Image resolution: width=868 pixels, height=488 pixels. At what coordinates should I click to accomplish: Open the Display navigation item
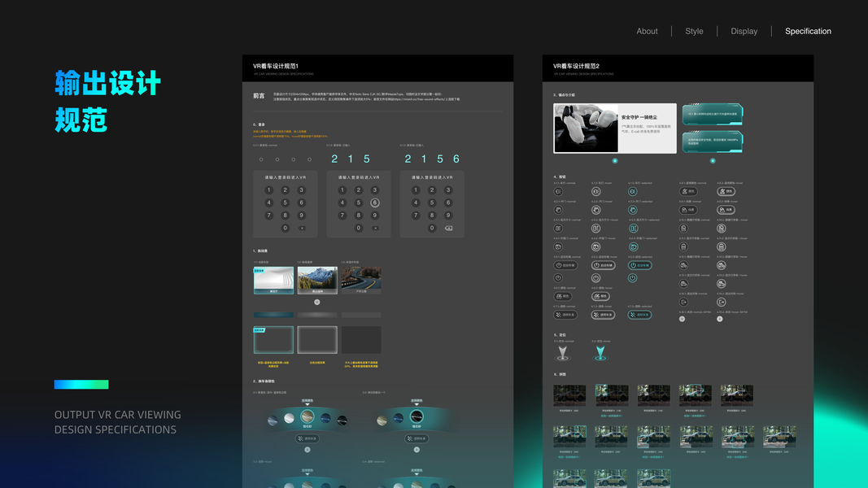[744, 32]
